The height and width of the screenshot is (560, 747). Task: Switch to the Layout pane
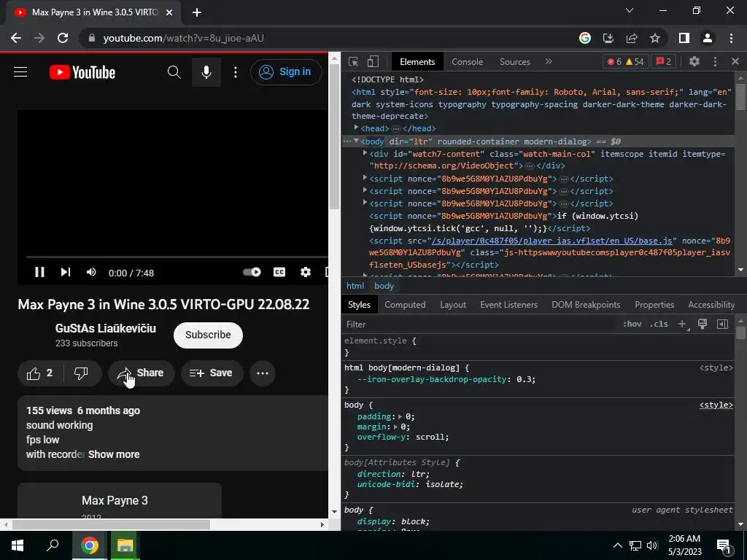pyautogui.click(x=453, y=305)
